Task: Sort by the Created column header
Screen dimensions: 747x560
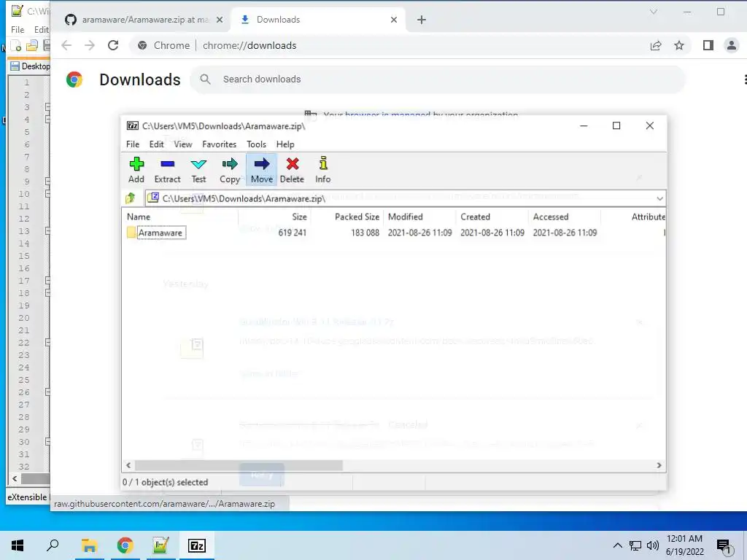Action: 492,217
